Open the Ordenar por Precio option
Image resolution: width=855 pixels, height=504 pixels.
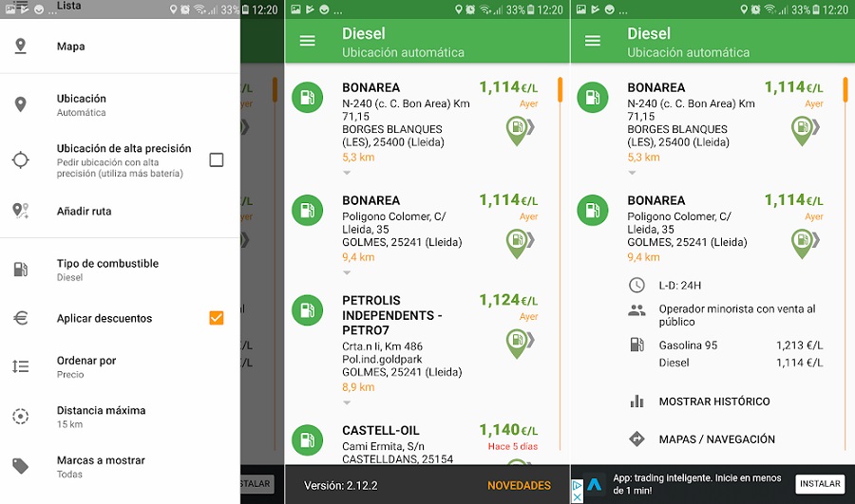tap(85, 366)
